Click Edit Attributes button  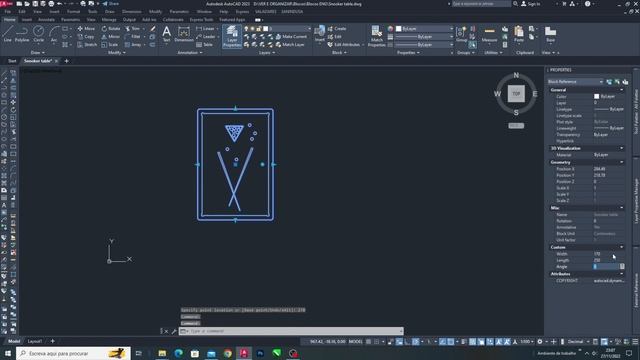[x=344, y=44]
